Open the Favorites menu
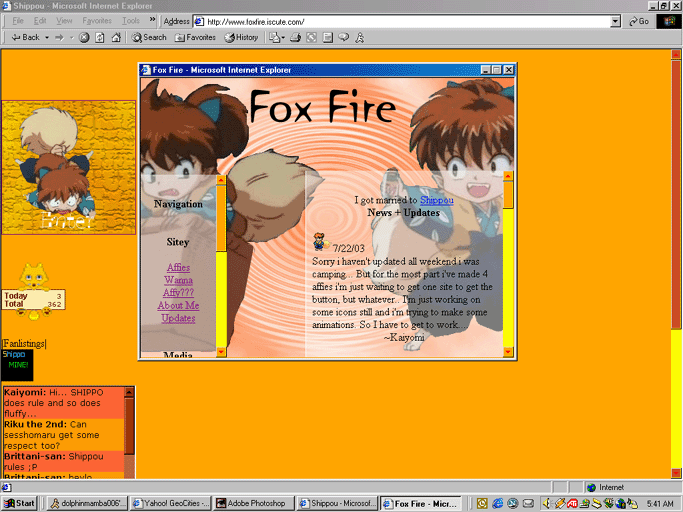 [97, 21]
